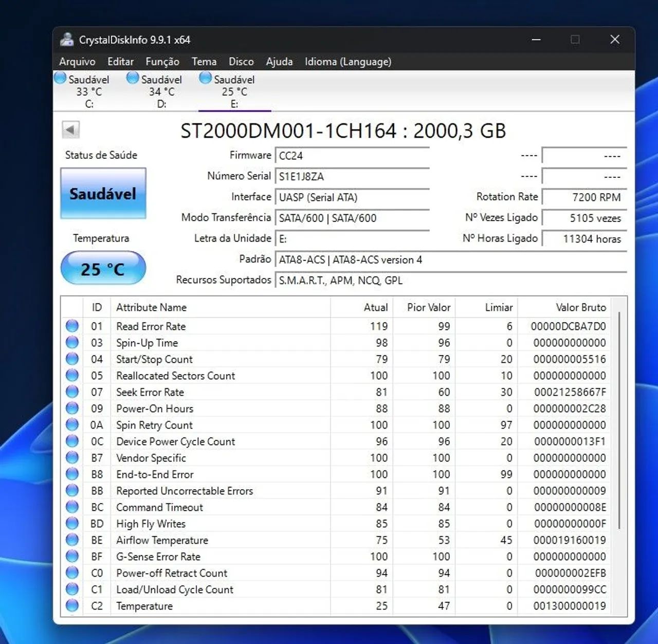Click raw value 001300000019
The height and width of the screenshot is (644, 658).
570,606
